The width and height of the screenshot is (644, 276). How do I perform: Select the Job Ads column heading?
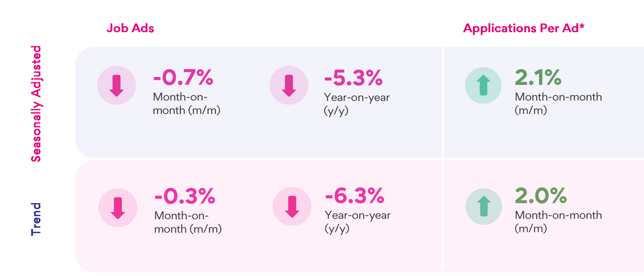point(130,28)
